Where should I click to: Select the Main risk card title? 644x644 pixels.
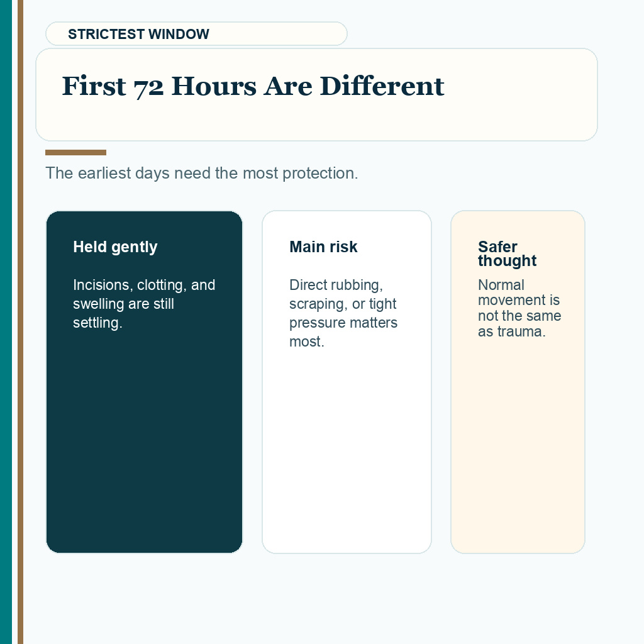coord(323,247)
